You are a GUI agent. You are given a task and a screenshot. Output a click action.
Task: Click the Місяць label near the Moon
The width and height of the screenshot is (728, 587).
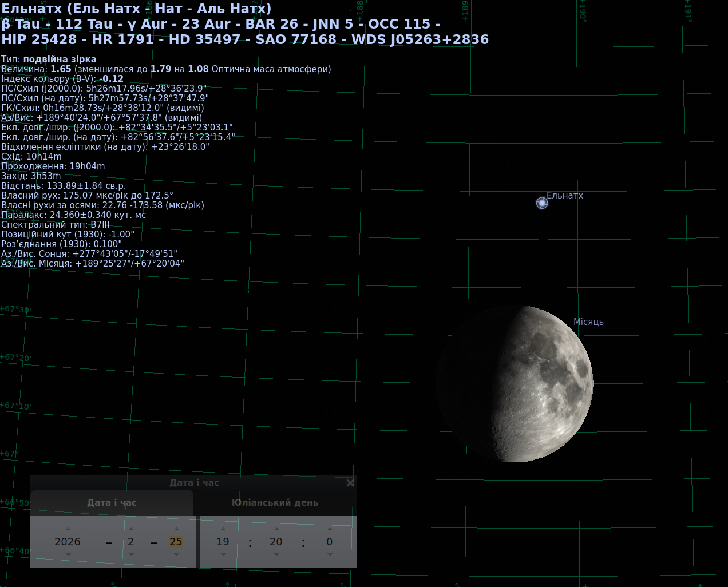[x=588, y=322]
